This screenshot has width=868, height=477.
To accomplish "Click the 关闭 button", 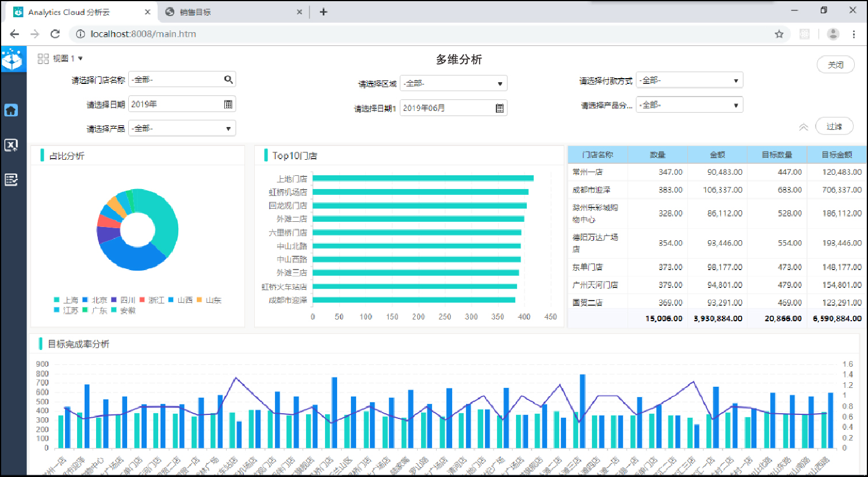I will point(836,65).
